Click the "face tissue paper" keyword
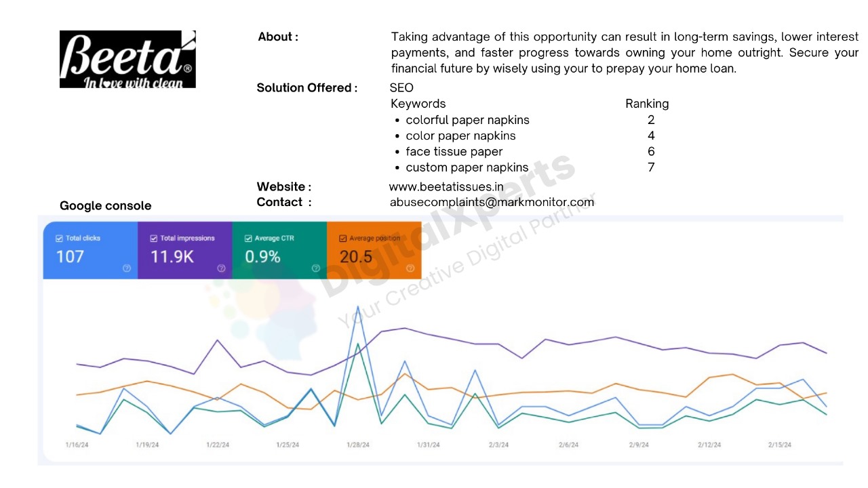Image resolution: width=868 pixels, height=488 pixels. coord(454,152)
